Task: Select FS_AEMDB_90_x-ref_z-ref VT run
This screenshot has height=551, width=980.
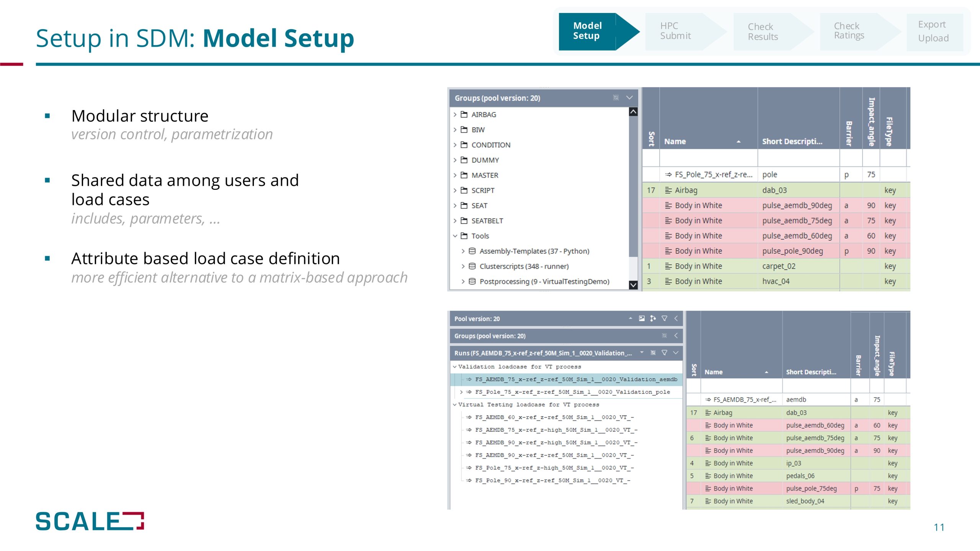Action: (554, 455)
